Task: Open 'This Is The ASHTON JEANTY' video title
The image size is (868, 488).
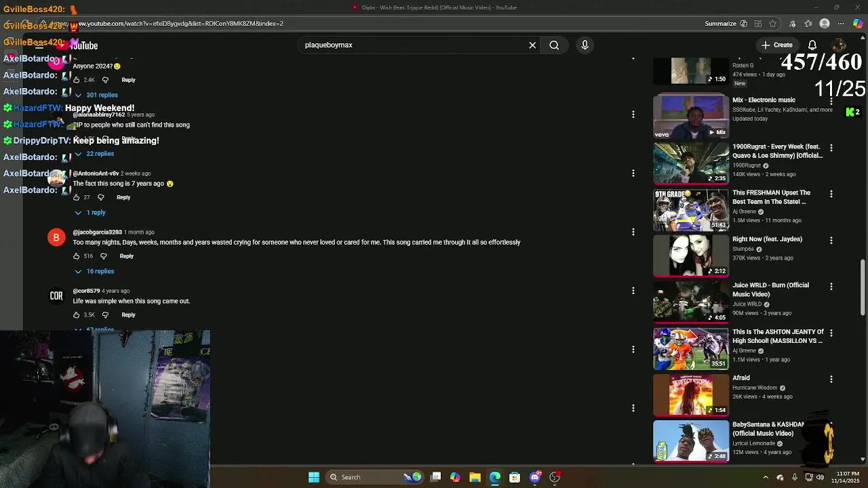Action: click(778, 336)
